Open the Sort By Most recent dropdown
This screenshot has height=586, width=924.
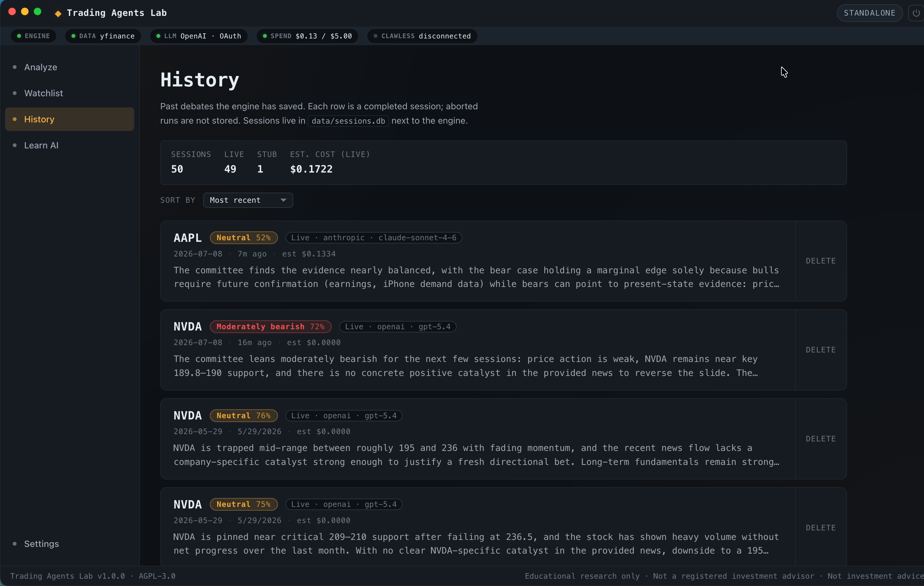[x=248, y=200]
